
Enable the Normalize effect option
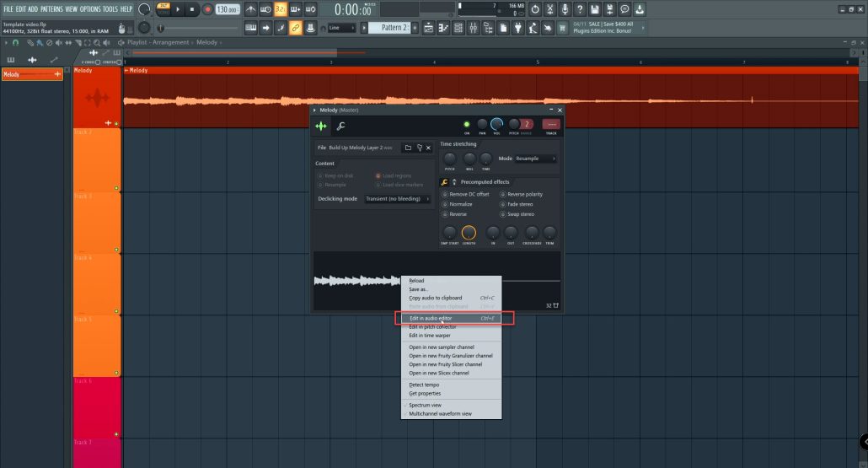click(x=447, y=204)
